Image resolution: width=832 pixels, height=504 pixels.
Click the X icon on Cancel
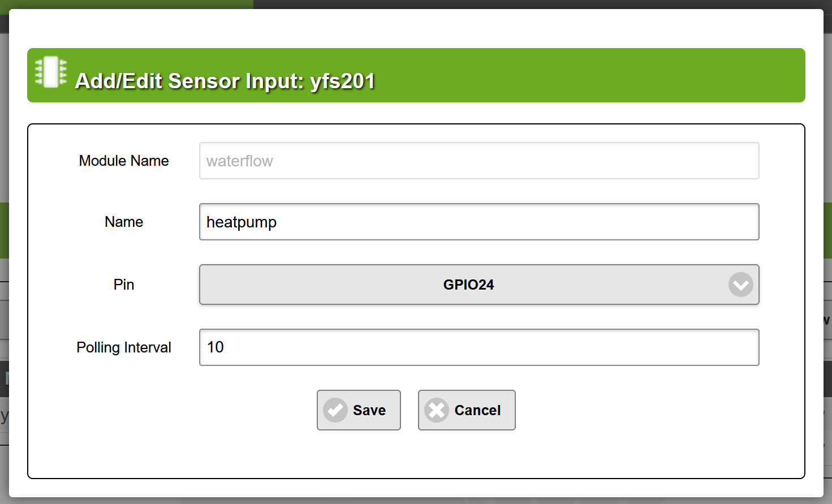[x=437, y=410]
